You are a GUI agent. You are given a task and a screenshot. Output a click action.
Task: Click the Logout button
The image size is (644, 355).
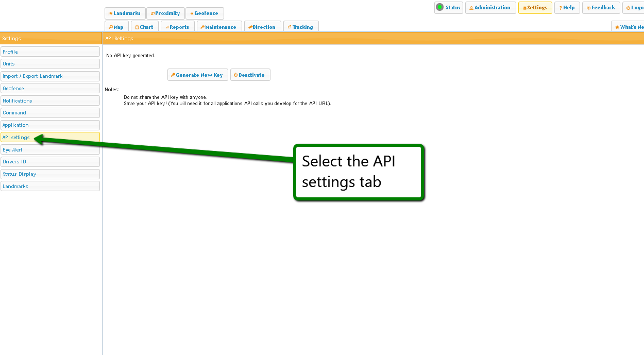634,8
